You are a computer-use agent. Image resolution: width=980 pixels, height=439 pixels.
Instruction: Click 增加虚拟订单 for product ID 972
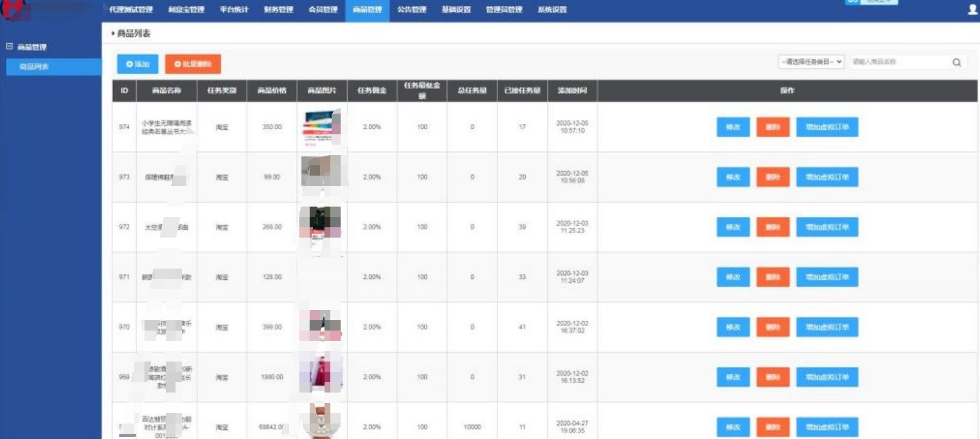(x=827, y=227)
